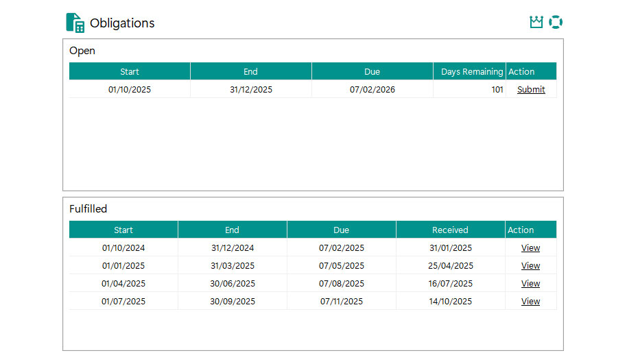Screen dimensions: 627x364
Task: View fulfilled obligation starting 01/10/2024
Action: (530, 248)
